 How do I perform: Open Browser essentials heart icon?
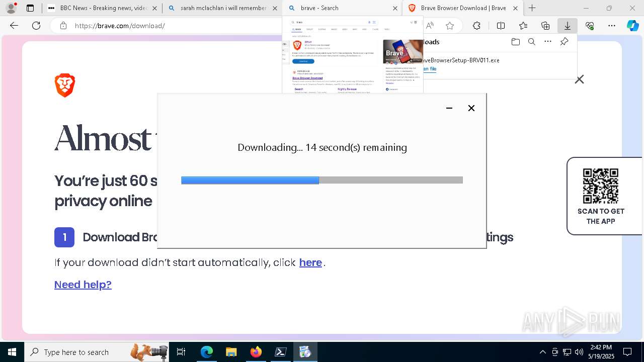tap(590, 26)
